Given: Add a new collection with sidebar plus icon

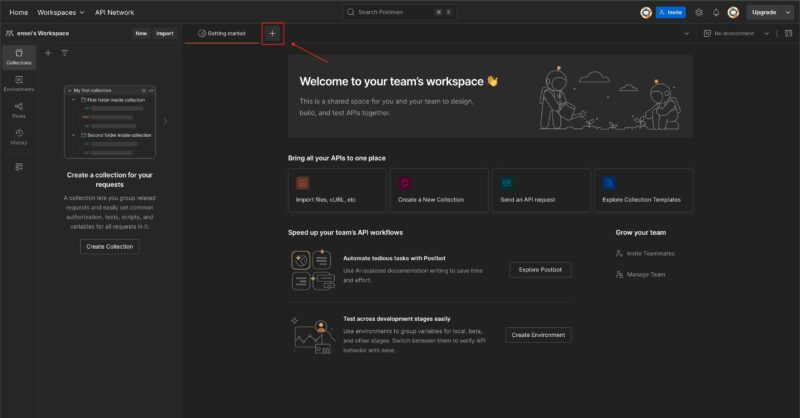Looking at the screenshot, I should [48, 53].
